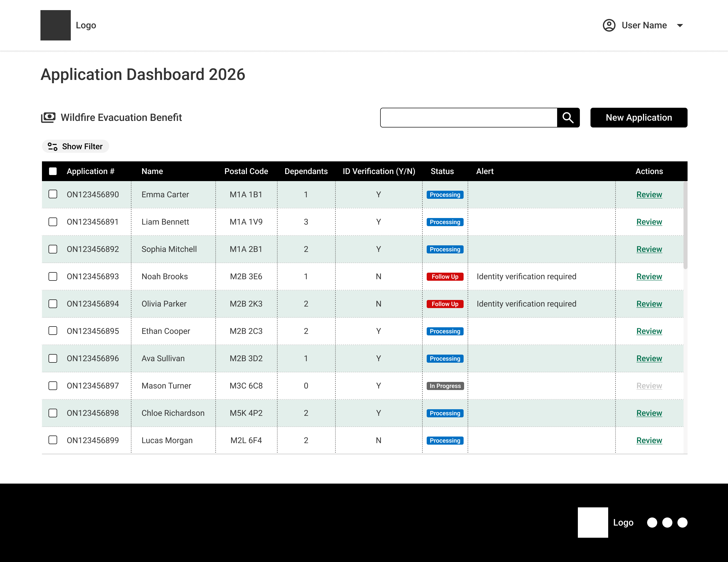Check the box for ON123456894

point(53,304)
